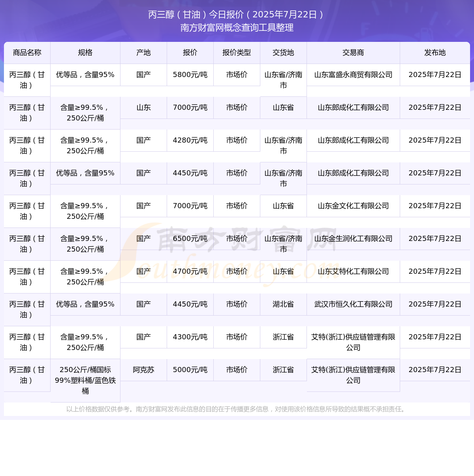Select the 产地 column header
Screen dimensions: 474x476
[143, 53]
